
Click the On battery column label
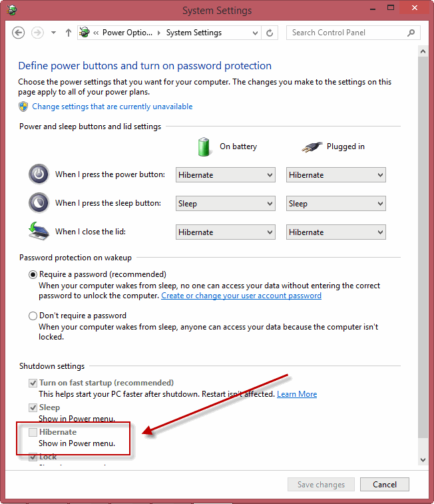pyautogui.click(x=238, y=146)
